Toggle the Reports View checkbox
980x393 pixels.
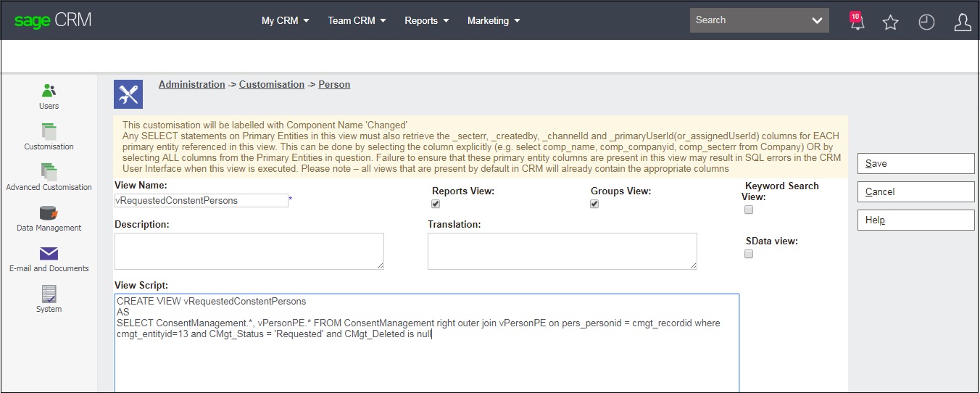[436, 204]
